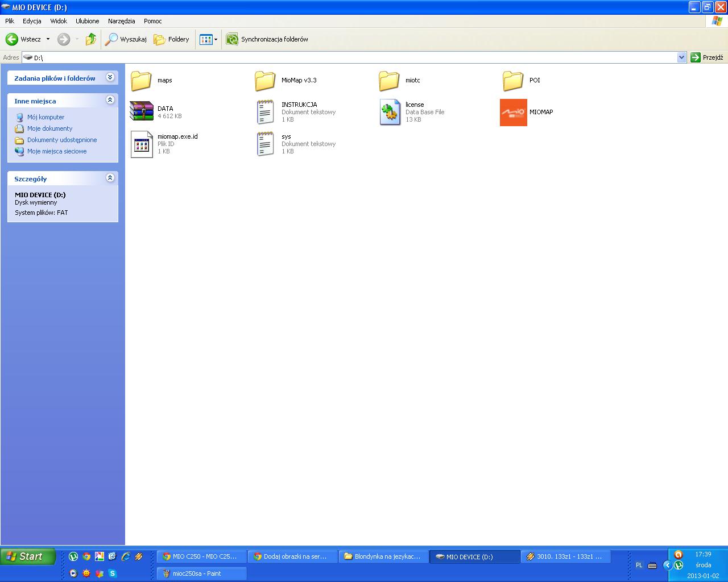
Task: Show hidden tray icons arrow
Action: point(667,565)
